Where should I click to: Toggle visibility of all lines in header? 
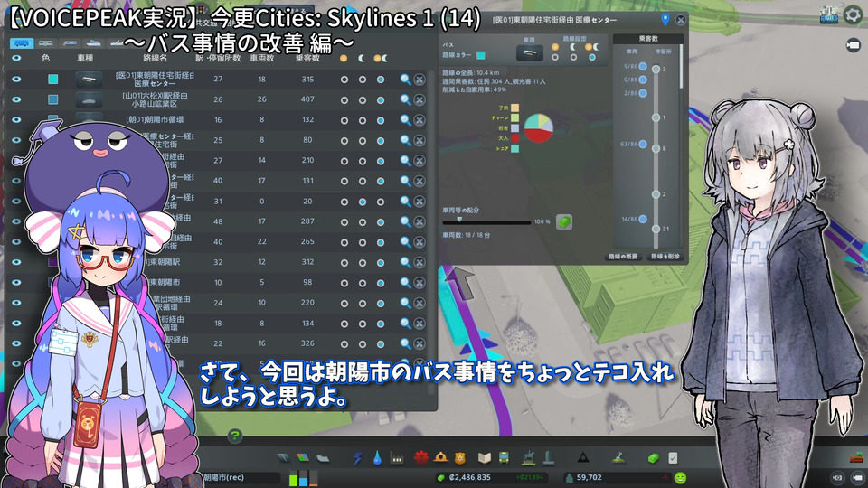(16, 58)
